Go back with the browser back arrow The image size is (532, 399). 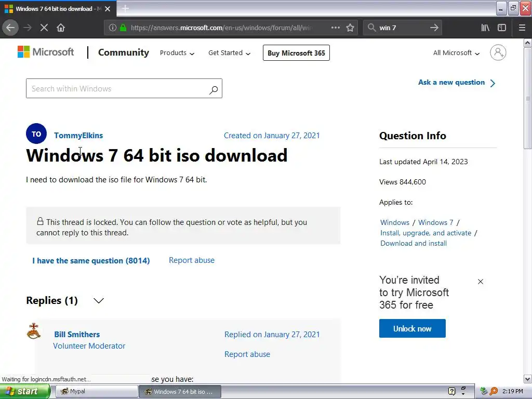(10, 28)
